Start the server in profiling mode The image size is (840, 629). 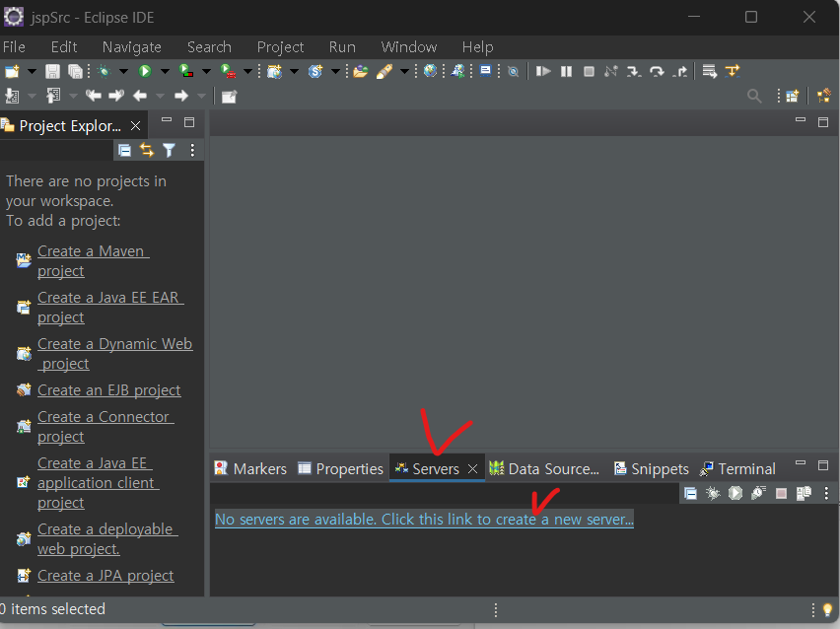click(x=757, y=493)
